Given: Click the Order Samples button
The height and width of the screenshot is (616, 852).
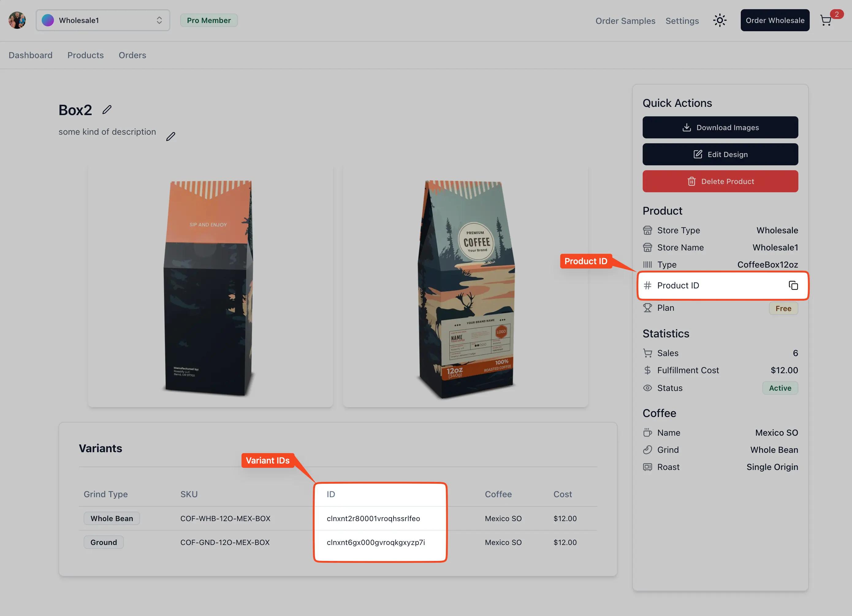Looking at the screenshot, I should tap(625, 20).
